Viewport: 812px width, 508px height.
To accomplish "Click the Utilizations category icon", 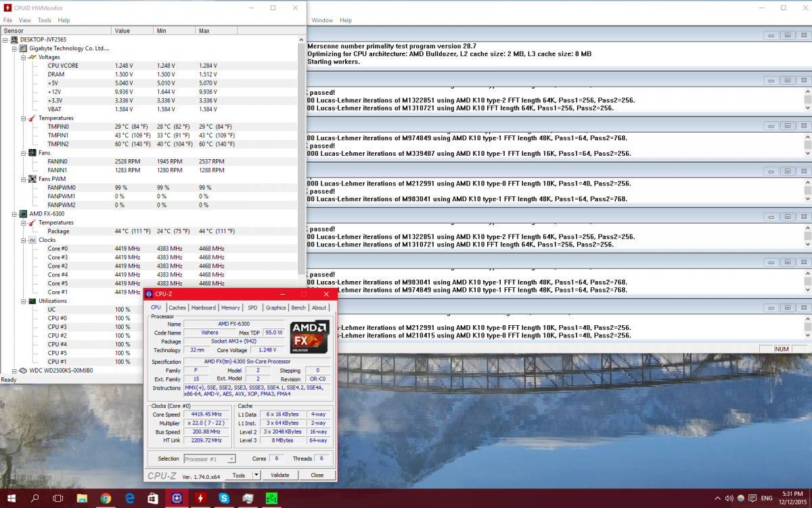I will (32, 301).
